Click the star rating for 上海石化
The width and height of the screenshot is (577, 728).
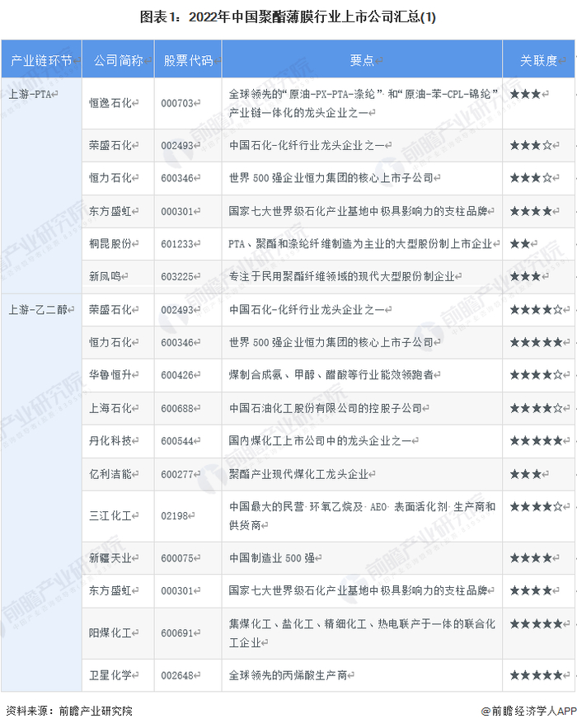537,408
